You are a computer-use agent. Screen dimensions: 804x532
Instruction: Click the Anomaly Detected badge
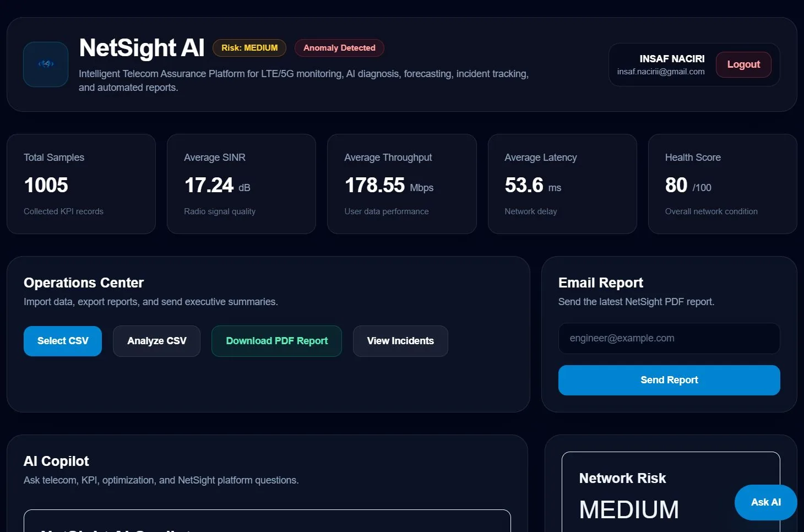339,48
